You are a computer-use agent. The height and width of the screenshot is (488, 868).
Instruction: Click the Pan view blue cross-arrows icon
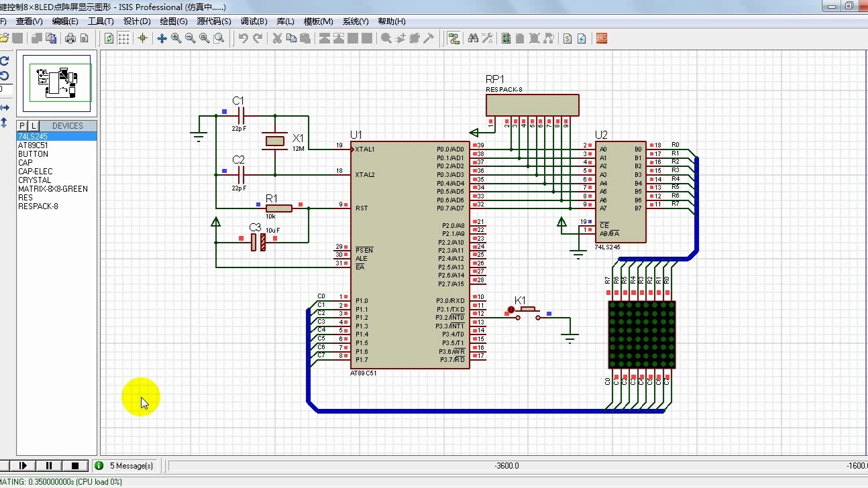click(162, 38)
